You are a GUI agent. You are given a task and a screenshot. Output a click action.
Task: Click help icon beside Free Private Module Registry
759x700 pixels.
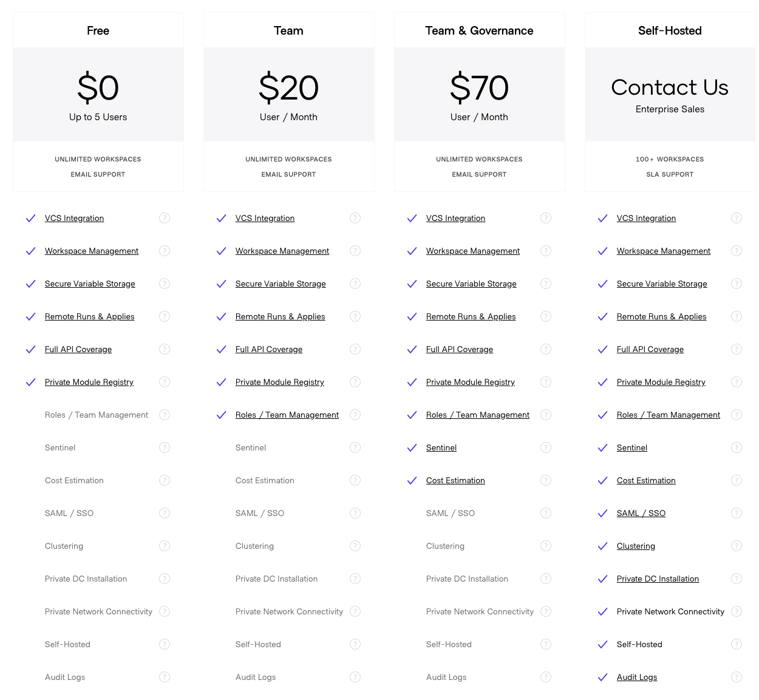[x=165, y=382]
